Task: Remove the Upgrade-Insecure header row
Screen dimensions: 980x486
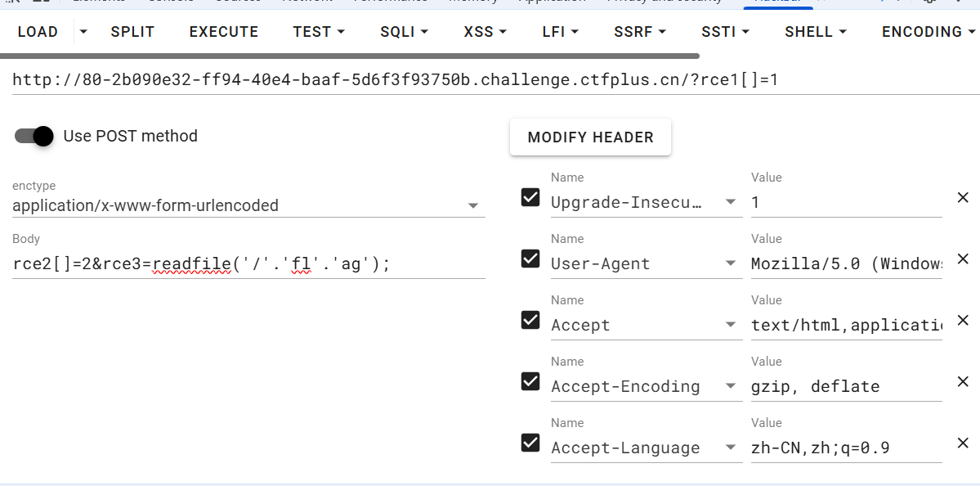Action: point(962,197)
